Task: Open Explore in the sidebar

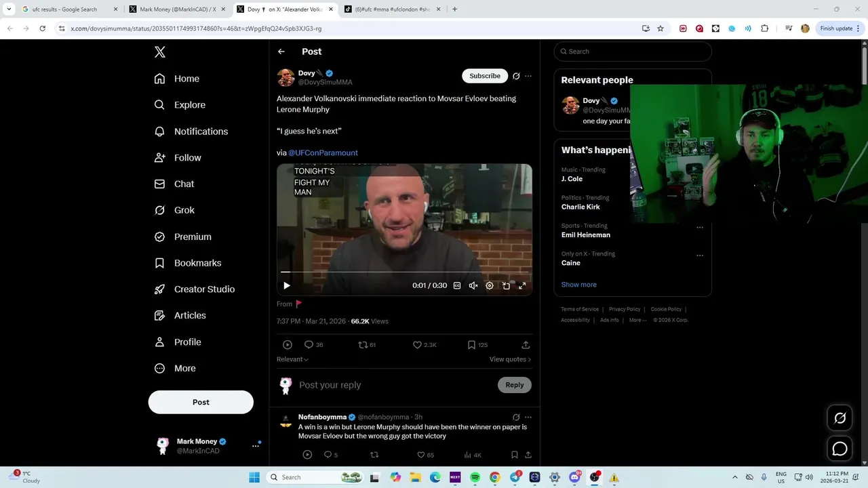Action: point(180,105)
